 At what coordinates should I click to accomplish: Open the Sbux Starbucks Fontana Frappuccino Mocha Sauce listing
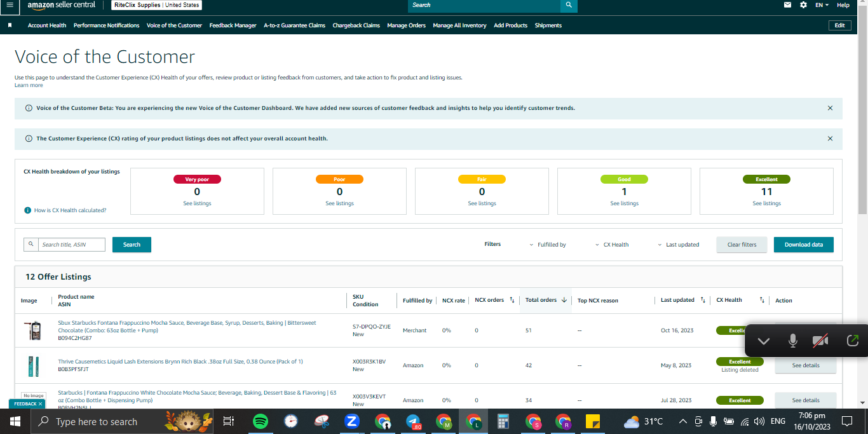coord(187,327)
